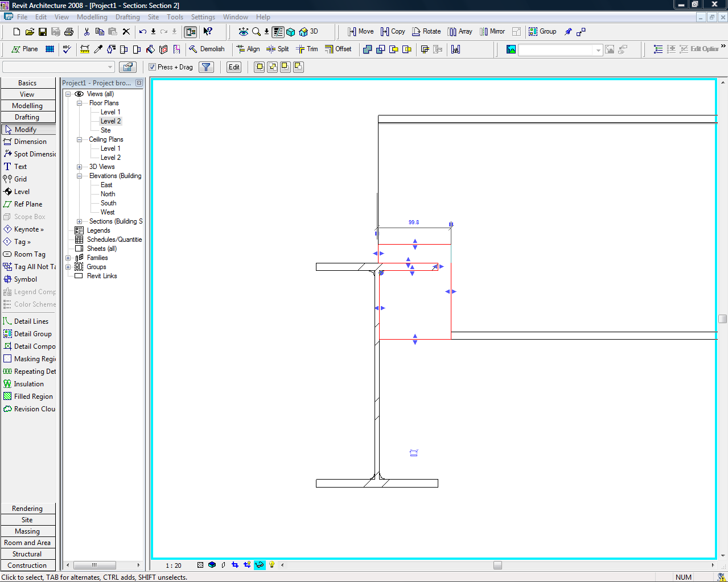Save the project with the disk icon
The height and width of the screenshot is (582, 728).
(43, 32)
